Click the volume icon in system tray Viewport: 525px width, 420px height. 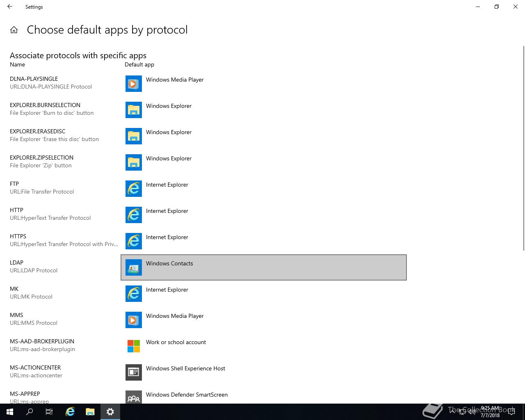coord(472,412)
